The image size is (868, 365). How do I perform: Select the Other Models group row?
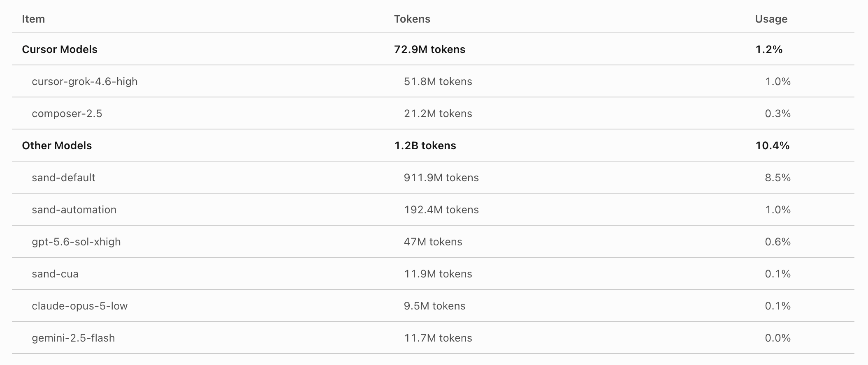[433, 146]
